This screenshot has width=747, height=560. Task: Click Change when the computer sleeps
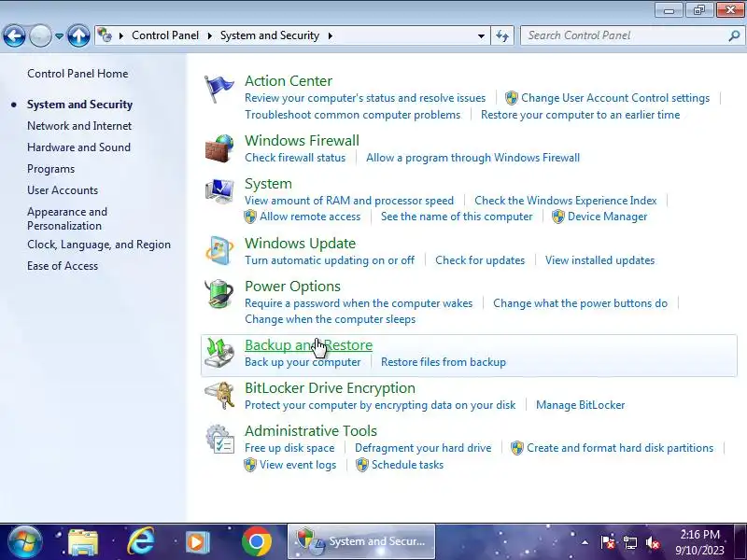(x=331, y=319)
